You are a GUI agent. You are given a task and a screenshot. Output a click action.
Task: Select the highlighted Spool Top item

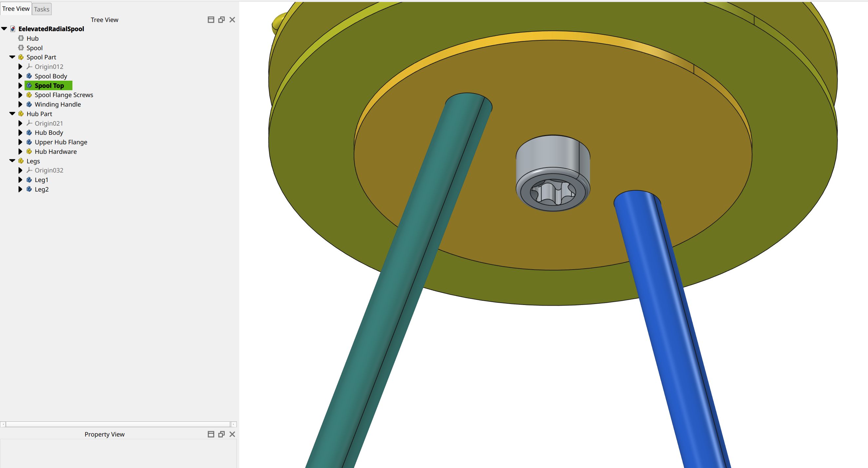49,85
